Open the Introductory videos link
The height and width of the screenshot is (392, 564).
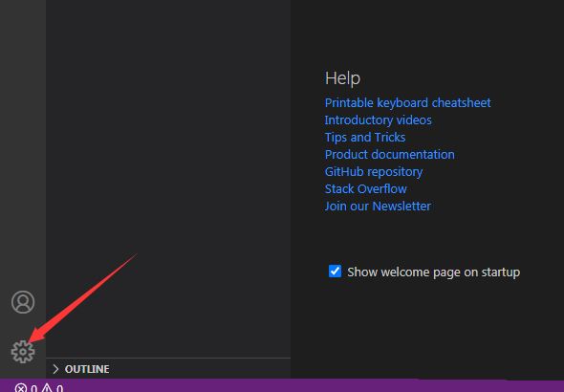[378, 120]
